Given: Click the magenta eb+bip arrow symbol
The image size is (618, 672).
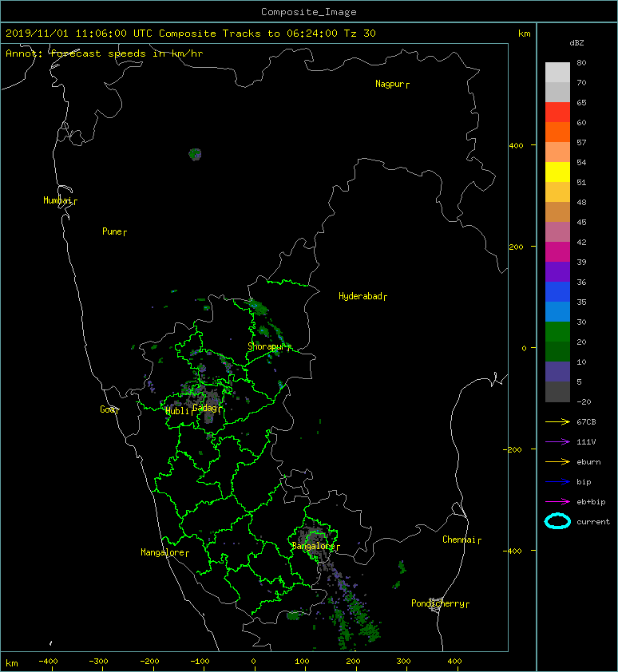Looking at the screenshot, I should click(x=557, y=501).
